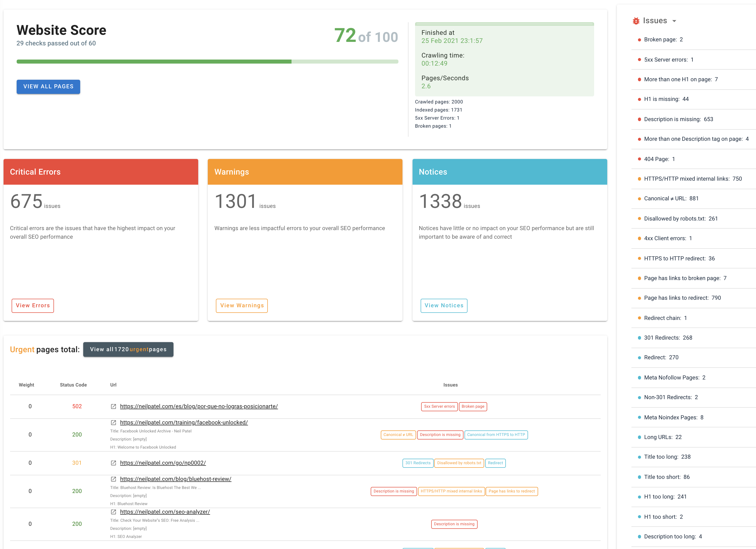Select 'H1 is missing: 44' issue
The height and width of the screenshot is (549, 756).
click(666, 99)
